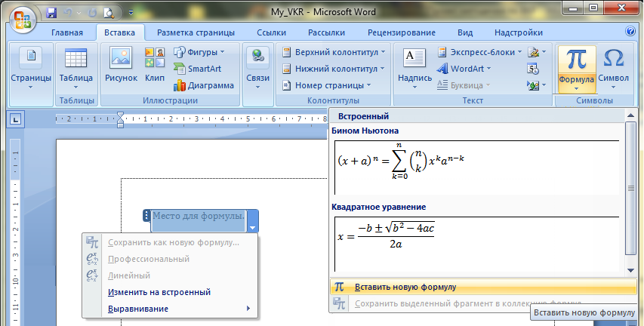This screenshot has height=326, width=644.
Task: Expand the Номер страницы menu
Action: click(369, 85)
